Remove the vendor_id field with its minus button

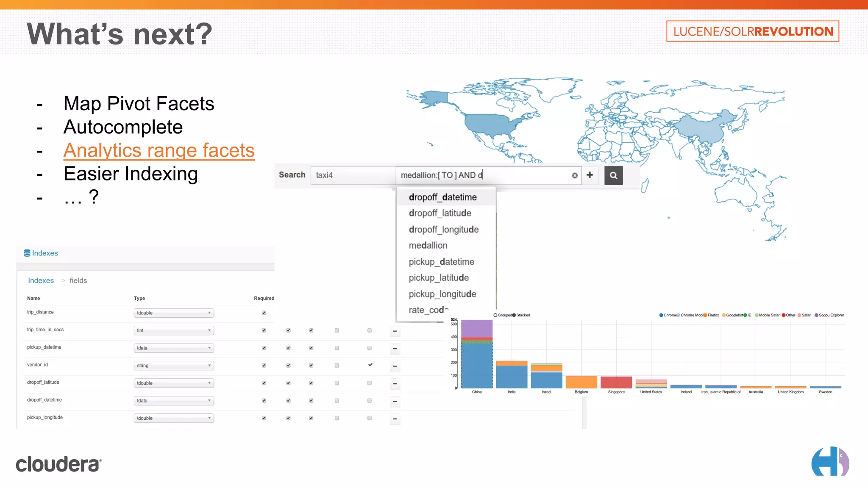point(395,366)
